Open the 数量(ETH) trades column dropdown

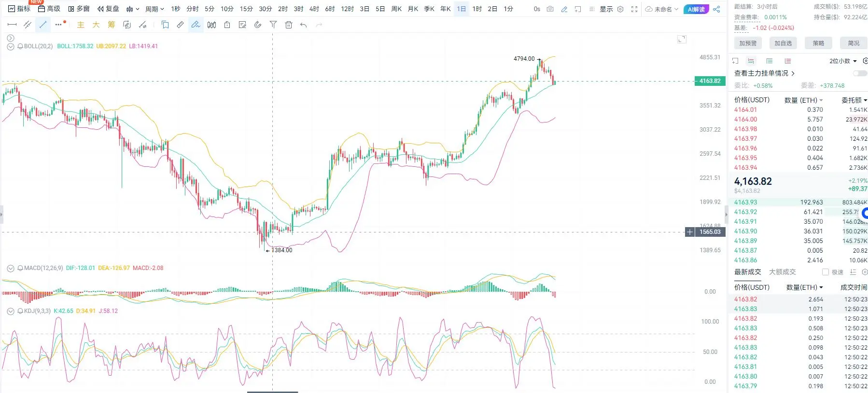(805, 287)
